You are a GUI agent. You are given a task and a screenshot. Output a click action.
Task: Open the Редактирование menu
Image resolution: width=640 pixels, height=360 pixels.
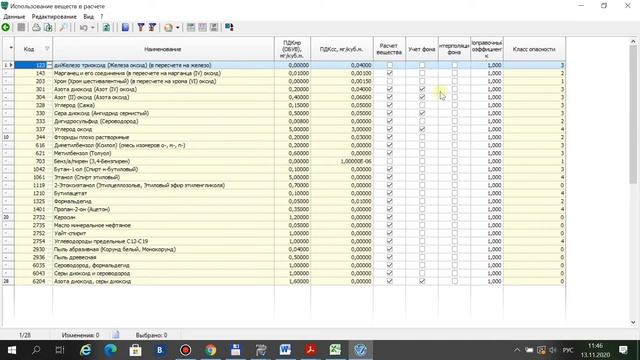(x=54, y=17)
